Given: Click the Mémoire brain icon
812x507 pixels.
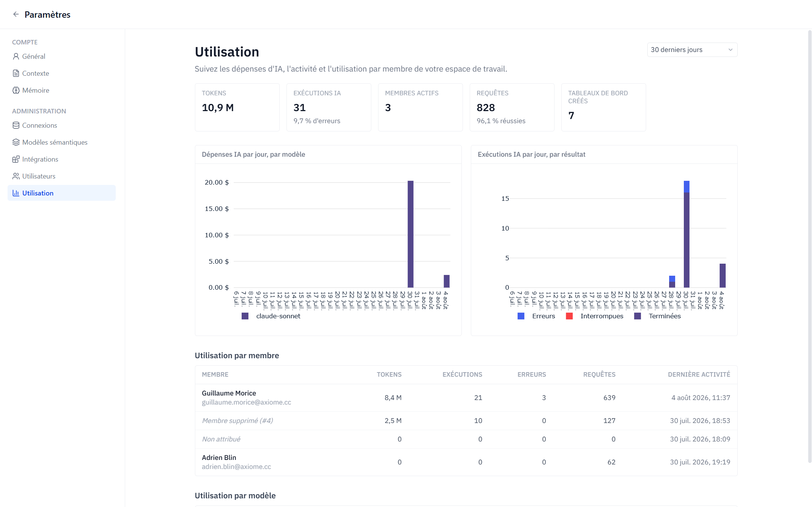Looking at the screenshot, I should pos(16,90).
